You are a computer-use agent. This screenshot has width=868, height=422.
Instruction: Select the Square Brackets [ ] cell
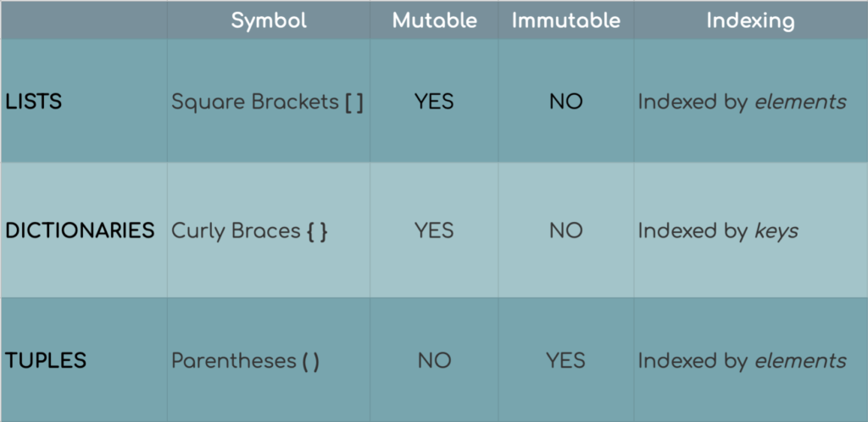[267, 102]
